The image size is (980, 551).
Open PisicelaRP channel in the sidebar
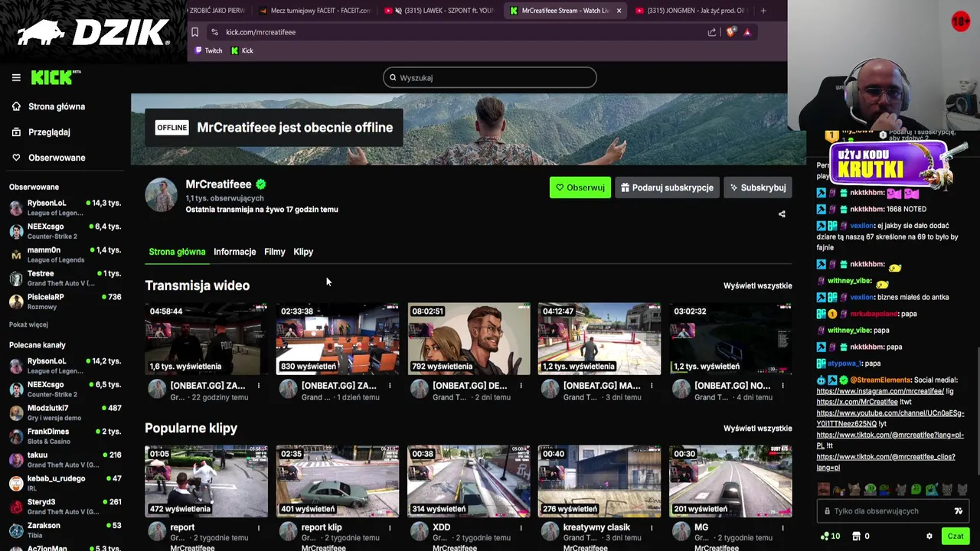click(x=65, y=302)
